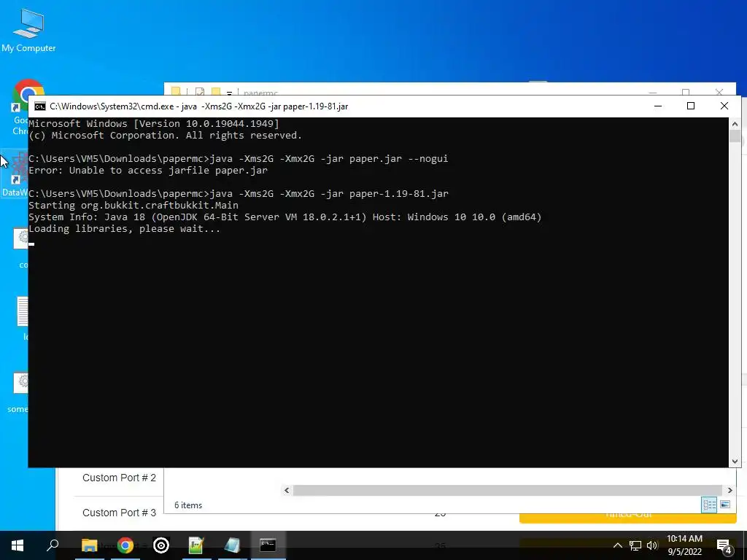Click the cmd vertical scrollbar thumb

point(735,136)
